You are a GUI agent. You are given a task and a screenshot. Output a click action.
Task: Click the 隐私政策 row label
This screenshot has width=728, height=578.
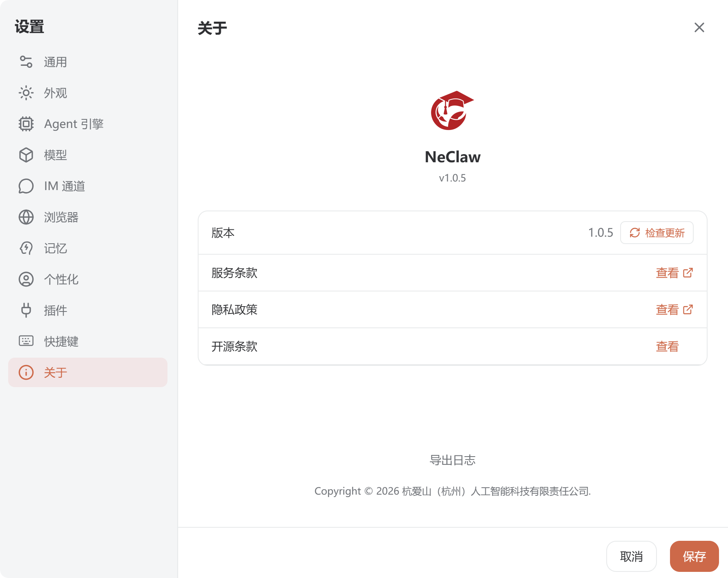point(234,309)
